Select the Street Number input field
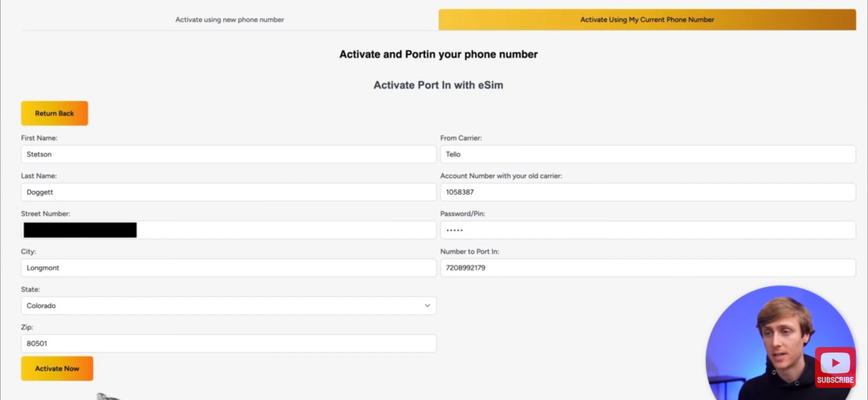Screen dimensions: 868x400 (229, 230)
